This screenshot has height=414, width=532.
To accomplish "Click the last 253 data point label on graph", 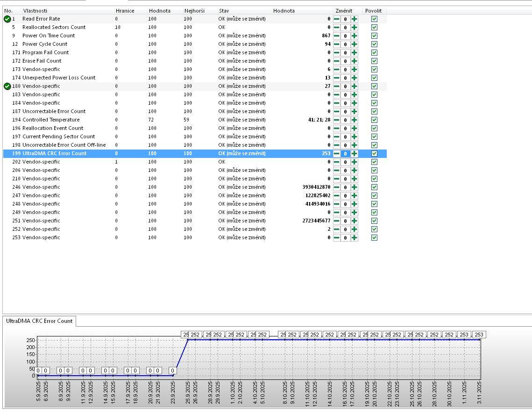I will pos(479,335).
